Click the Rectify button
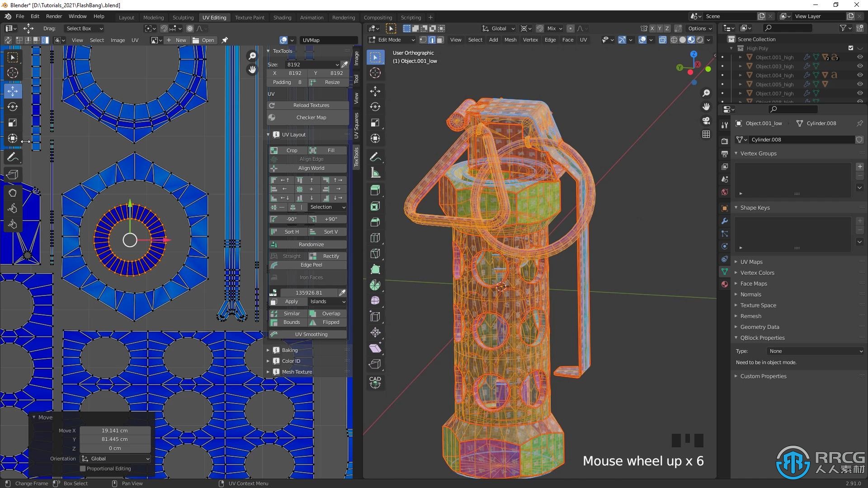This screenshot has width=868, height=488. coord(330,256)
